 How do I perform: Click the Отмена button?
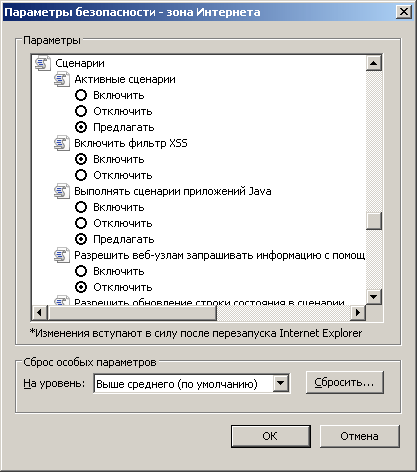tap(359, 436)
